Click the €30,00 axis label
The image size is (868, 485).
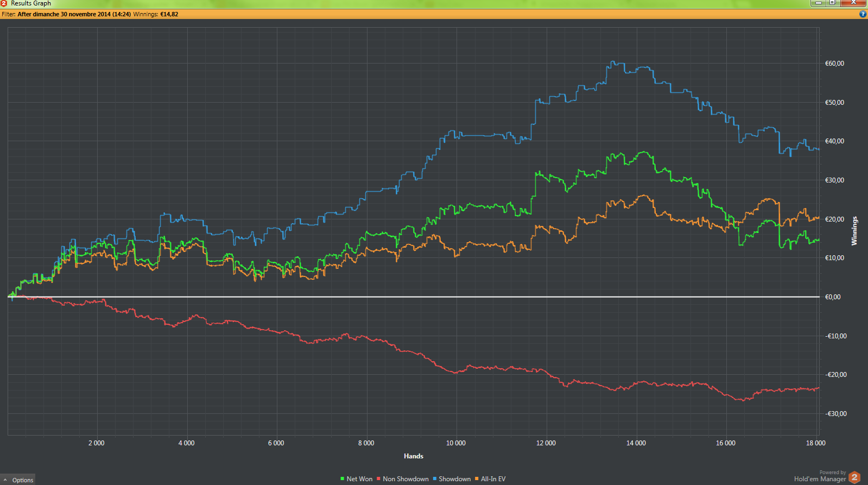(x=834, y=180)
